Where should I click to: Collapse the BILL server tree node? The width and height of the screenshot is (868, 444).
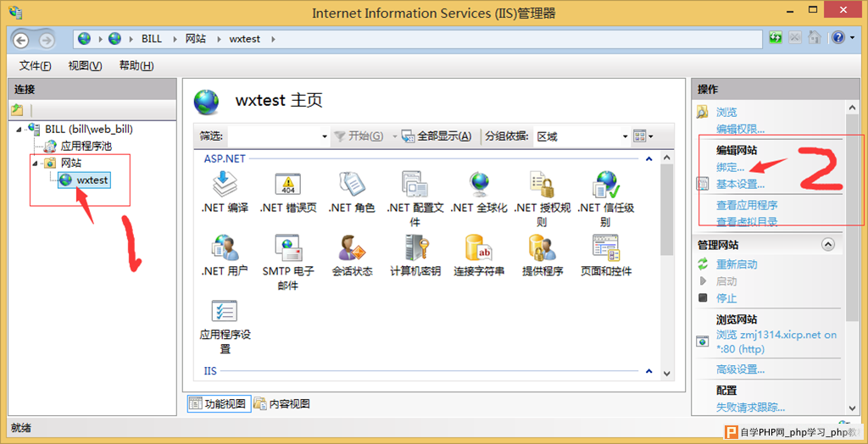coord(20,130)
